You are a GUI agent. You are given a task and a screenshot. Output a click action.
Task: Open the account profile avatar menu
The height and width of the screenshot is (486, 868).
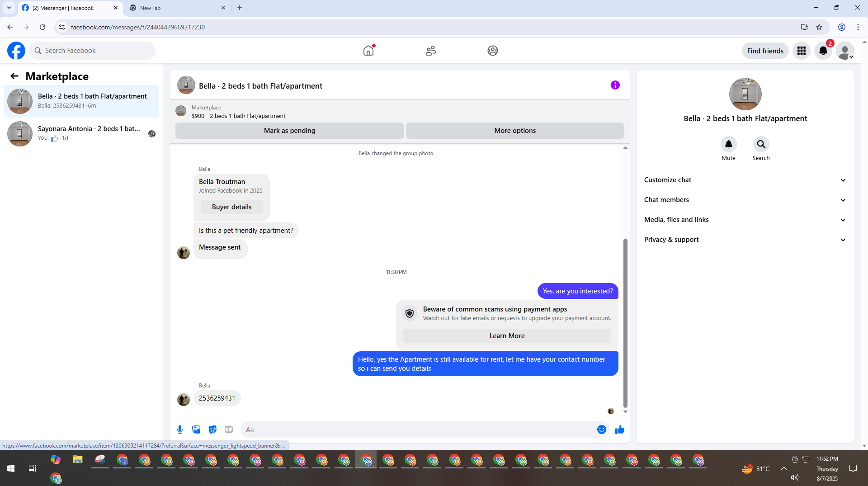point(844,51)
